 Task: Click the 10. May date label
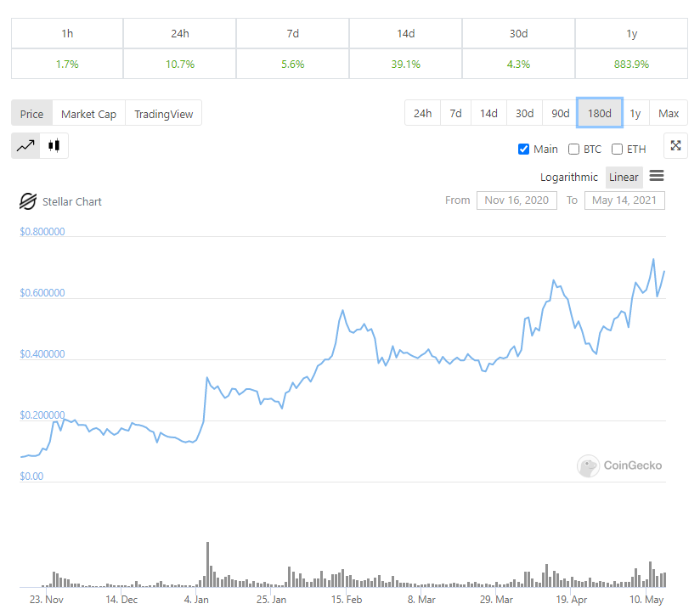(646, 600)
